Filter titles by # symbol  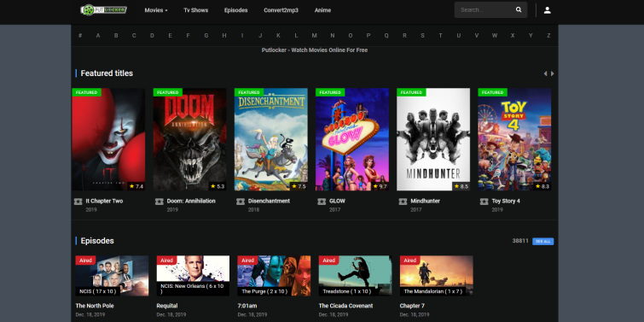[x=80, y=36]
